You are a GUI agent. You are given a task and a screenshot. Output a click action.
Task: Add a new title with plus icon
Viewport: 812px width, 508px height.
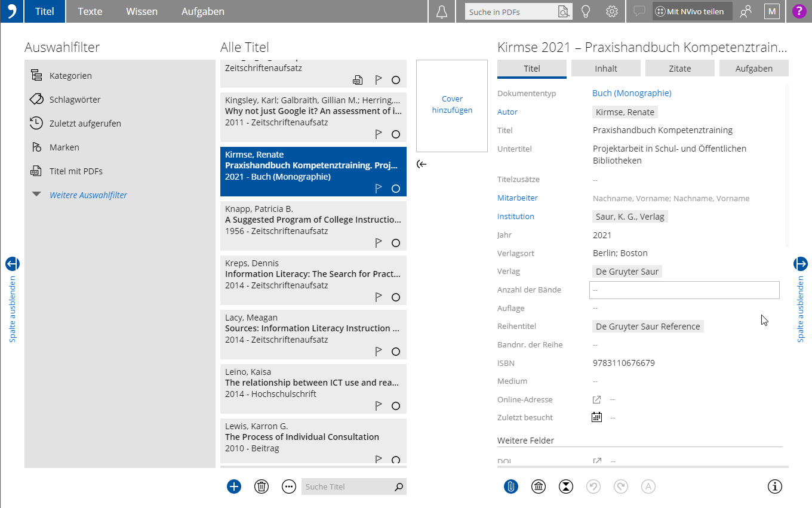coord(234,487)
